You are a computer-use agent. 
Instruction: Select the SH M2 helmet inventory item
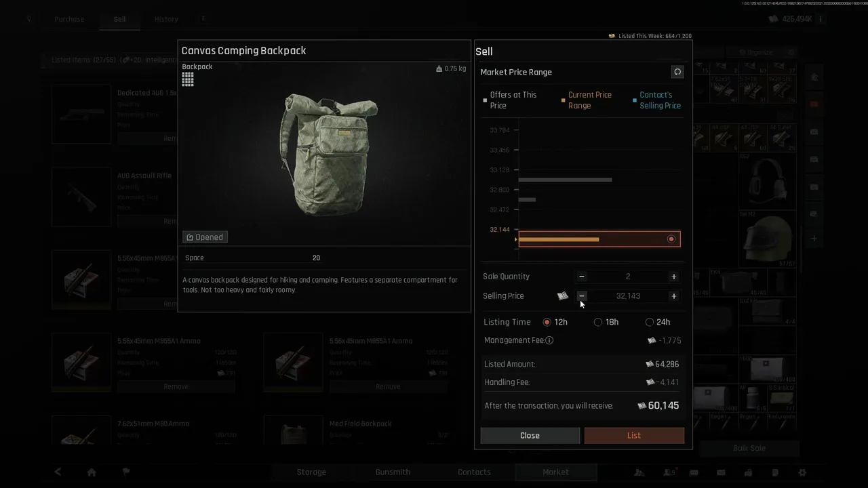(x=768, y=239)
